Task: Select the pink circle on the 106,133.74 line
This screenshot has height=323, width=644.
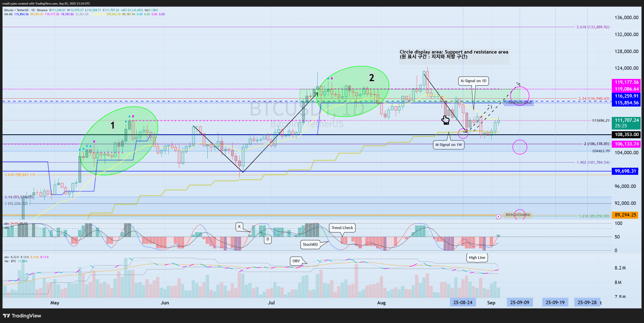Action: pyautogui.click(x=520, y=147)
